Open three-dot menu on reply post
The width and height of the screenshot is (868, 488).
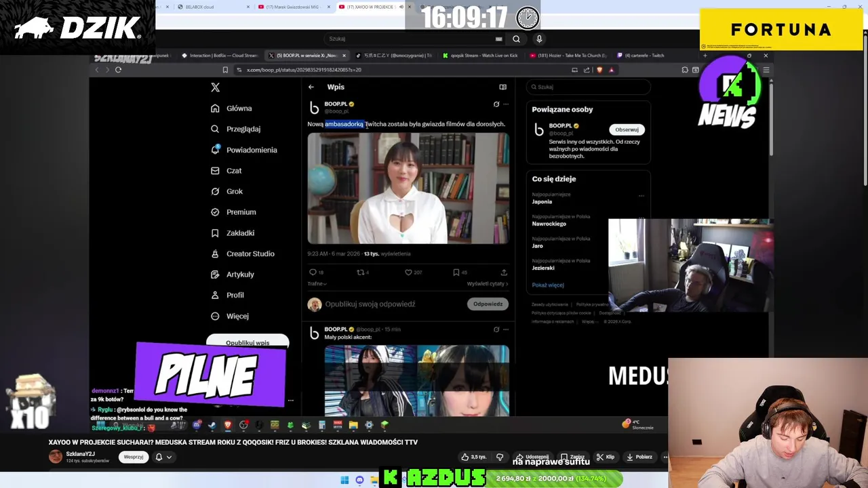(x=506, y=329)
